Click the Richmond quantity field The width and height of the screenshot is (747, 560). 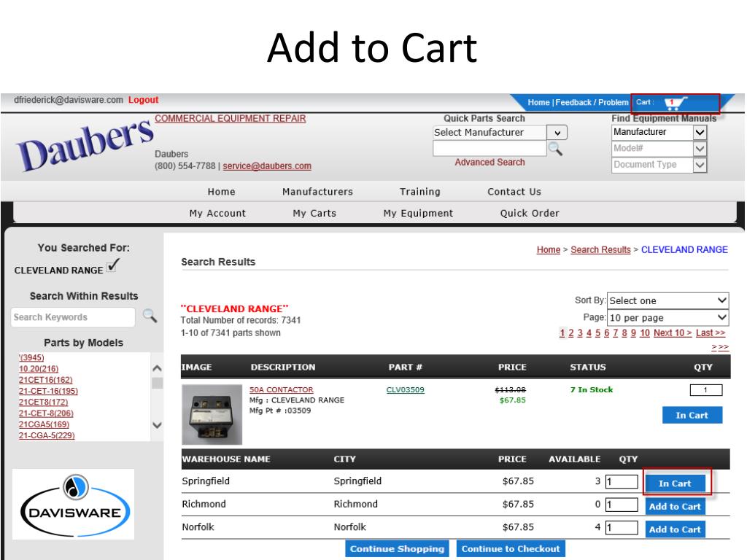(622, 505)
